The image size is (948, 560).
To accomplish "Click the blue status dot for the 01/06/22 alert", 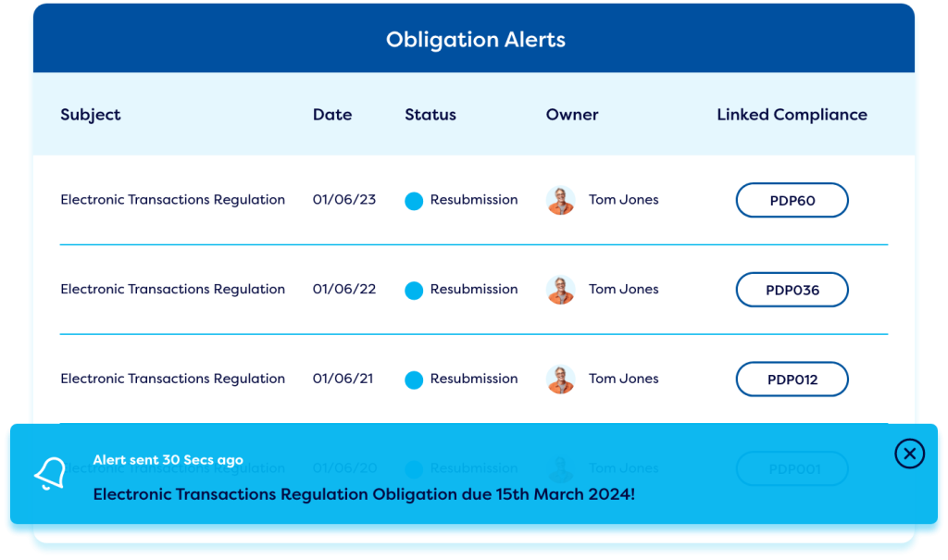I will (x=414, y=290).
